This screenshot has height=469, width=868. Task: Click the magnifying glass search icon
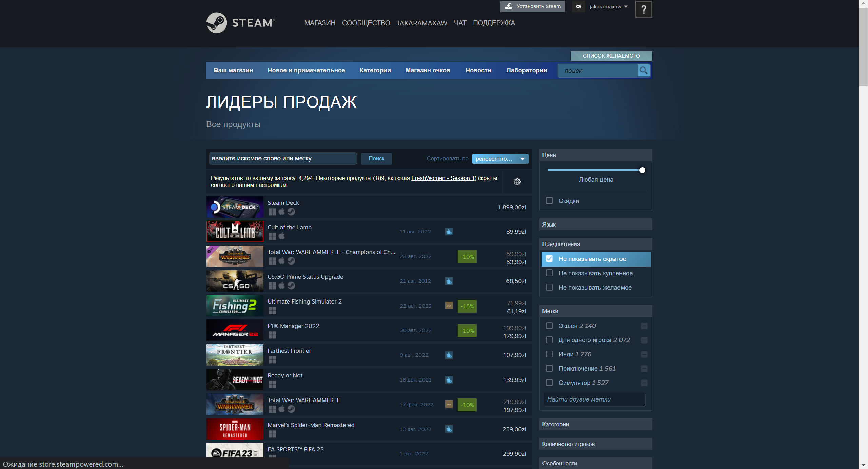643,70
